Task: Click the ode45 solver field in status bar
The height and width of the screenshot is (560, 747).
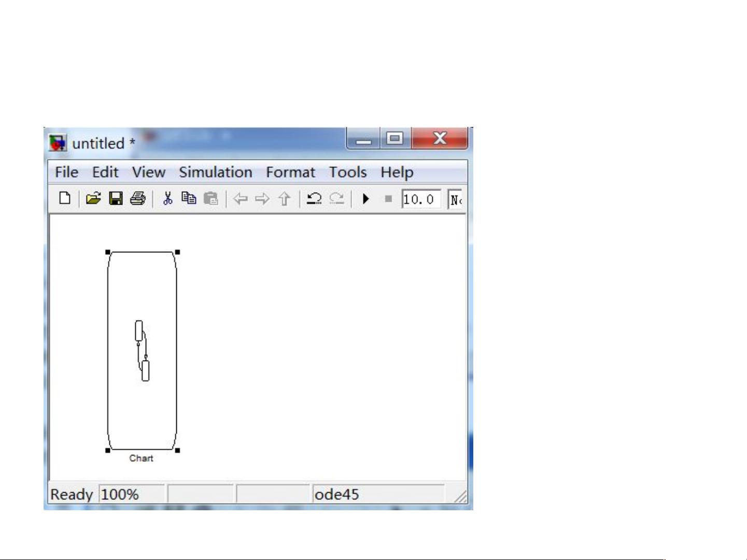Action: (x=378, y=494)
